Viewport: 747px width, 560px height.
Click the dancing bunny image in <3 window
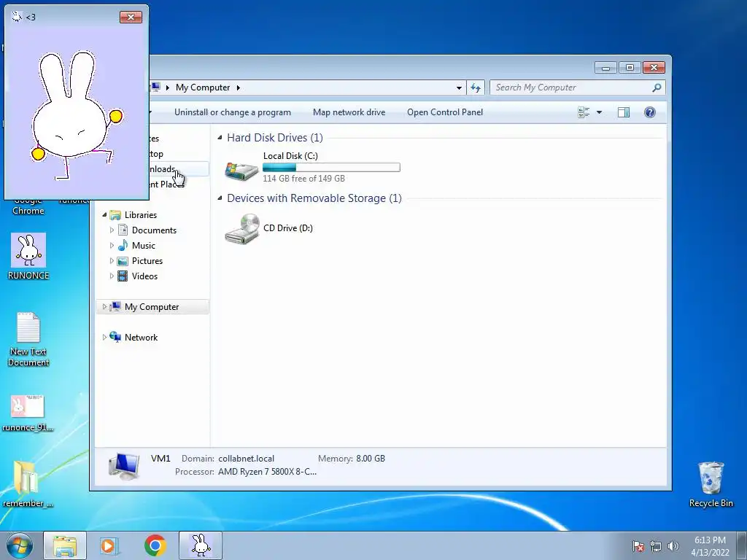click(77, 116)
